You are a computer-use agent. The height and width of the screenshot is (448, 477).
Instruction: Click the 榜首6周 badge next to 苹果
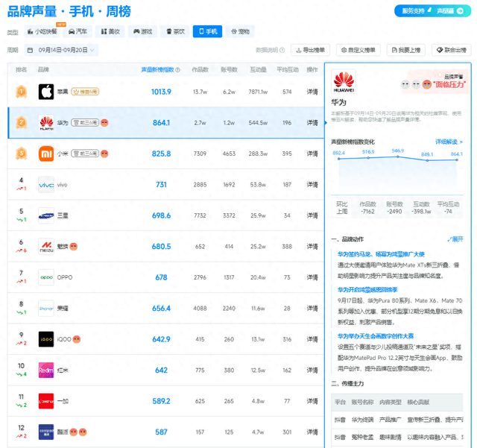(x=85, y=92)
